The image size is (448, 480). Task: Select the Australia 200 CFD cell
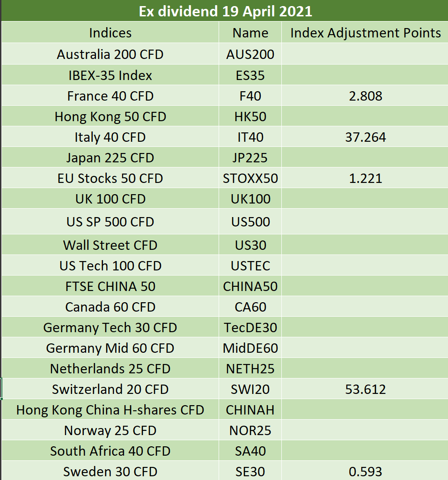point(110,54)
